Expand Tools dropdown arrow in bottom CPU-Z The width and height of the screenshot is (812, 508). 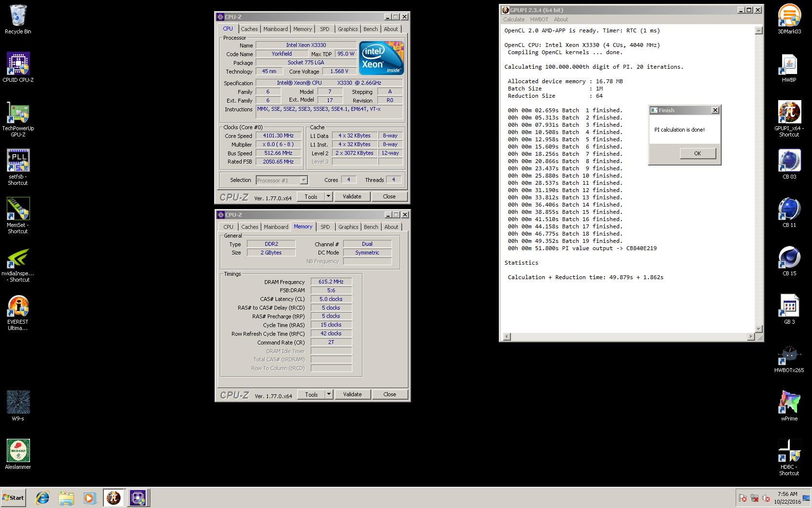coord(329,394)
